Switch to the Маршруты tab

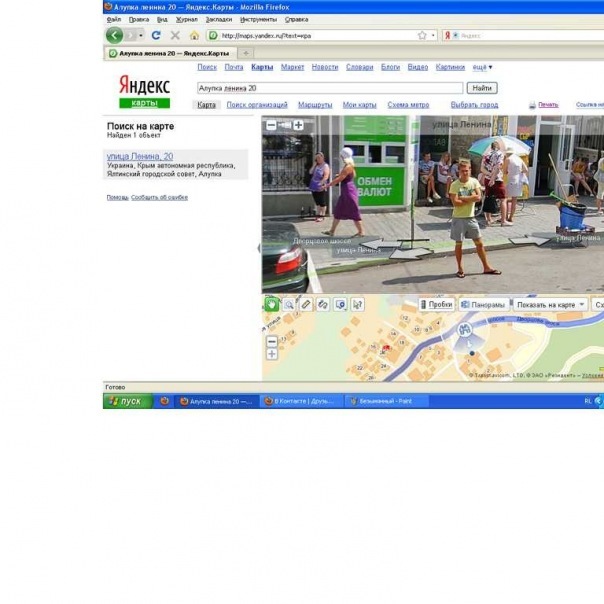pos(315,105)
